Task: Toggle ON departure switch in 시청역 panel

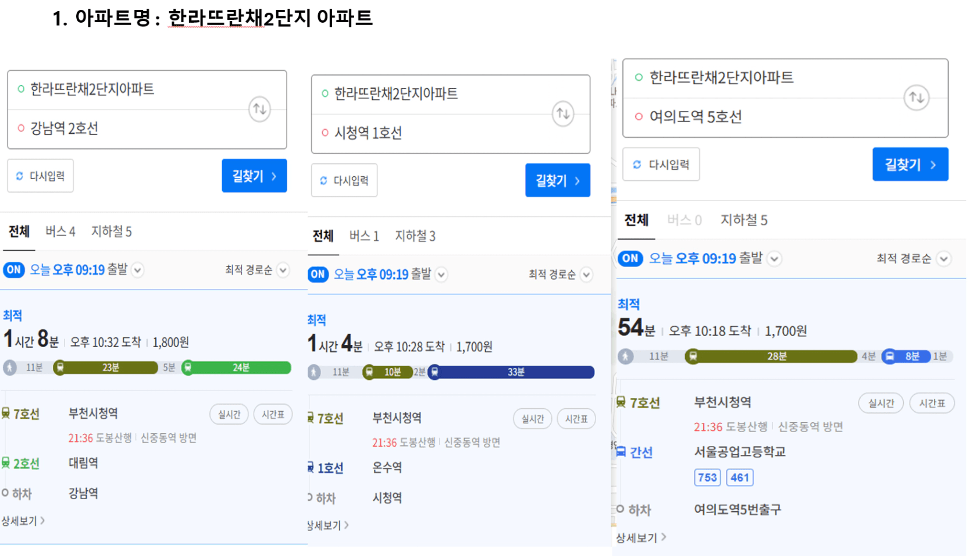Action: [x=318, y=275]
